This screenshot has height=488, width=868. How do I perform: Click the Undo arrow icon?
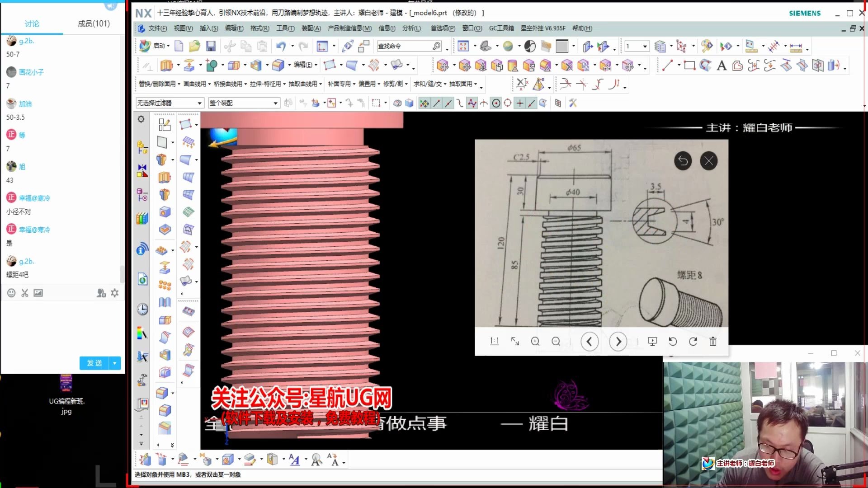281,46
